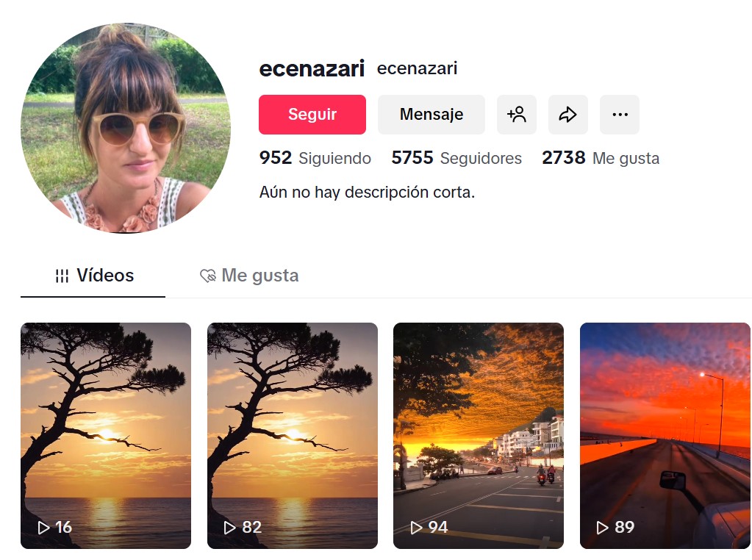The image size is (752, 560).
Task: Click the locked heart icon beside Me gusta
Action: pos(208,276)
